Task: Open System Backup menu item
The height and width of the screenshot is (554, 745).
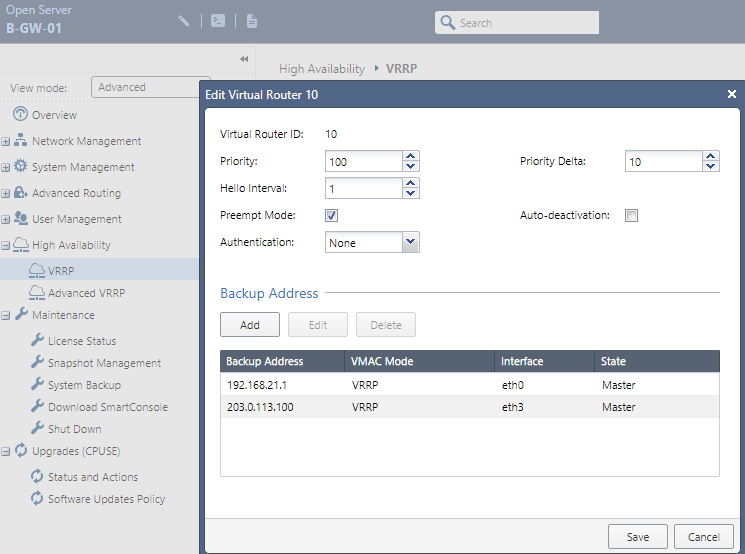Action: click(x=84, y=385)
